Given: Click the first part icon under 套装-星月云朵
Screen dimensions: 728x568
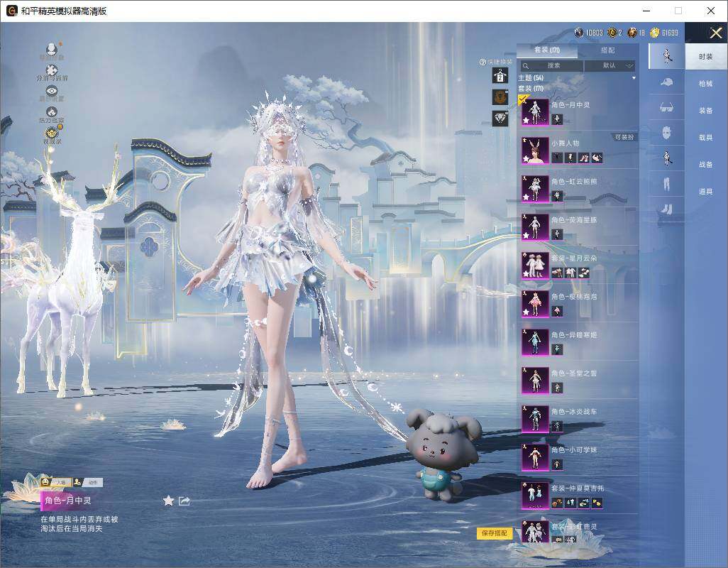Looking at the screenshot, I should (557, 273).
